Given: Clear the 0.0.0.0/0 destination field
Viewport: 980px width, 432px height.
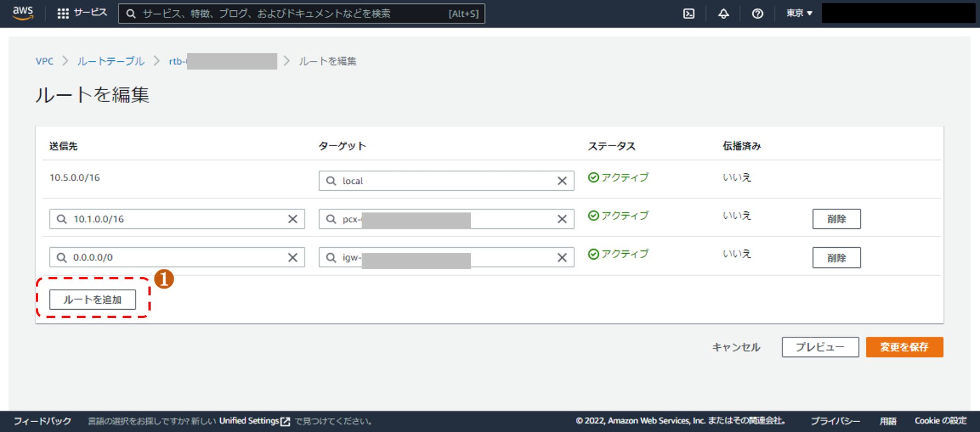Looking at the screenshot, I should (x=293, y=258).
